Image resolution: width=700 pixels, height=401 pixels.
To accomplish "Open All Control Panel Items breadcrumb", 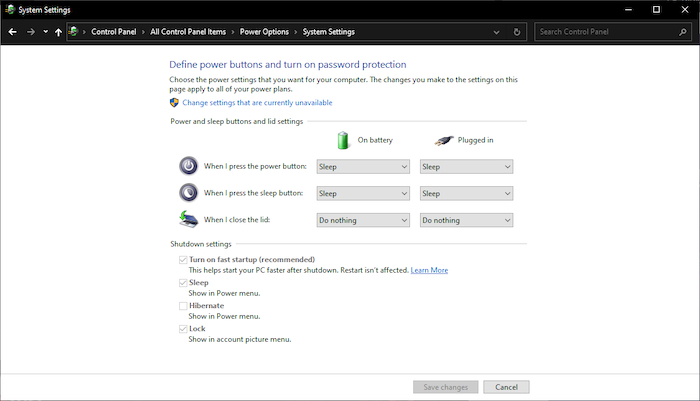I will coord(188,32).
